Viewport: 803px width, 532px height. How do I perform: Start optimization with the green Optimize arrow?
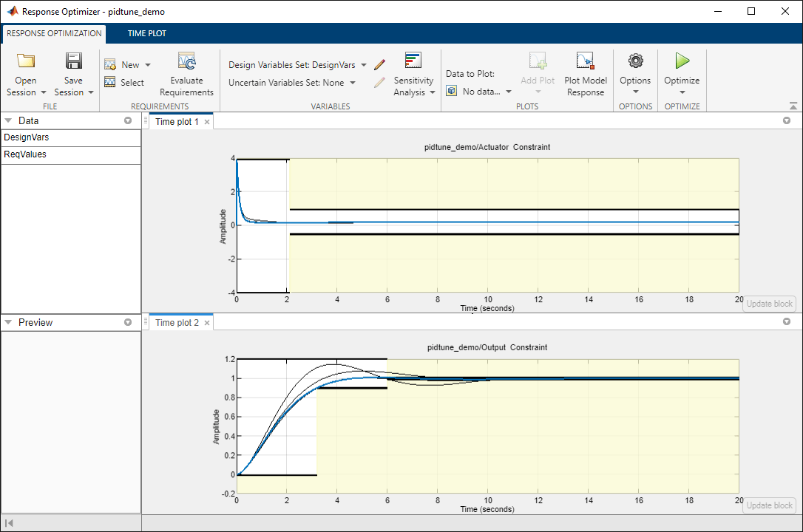click(x=682, y=61)
